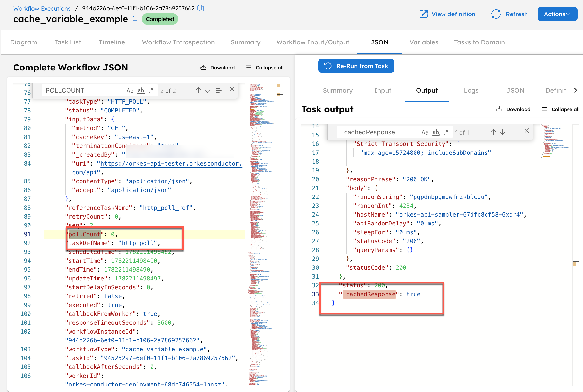Click the Completed status badge
583x392 pixels.
[x=160, y=19]
